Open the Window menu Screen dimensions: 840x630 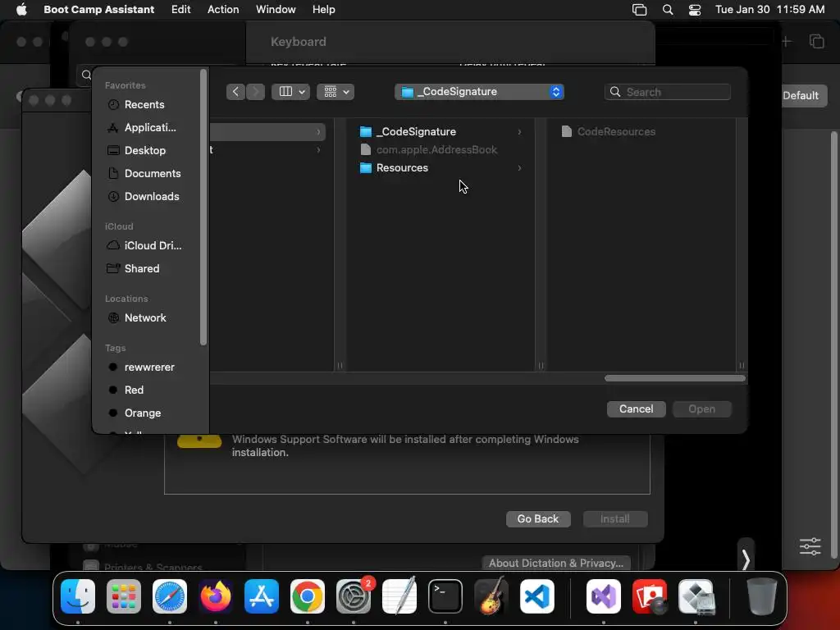point(276,9)
